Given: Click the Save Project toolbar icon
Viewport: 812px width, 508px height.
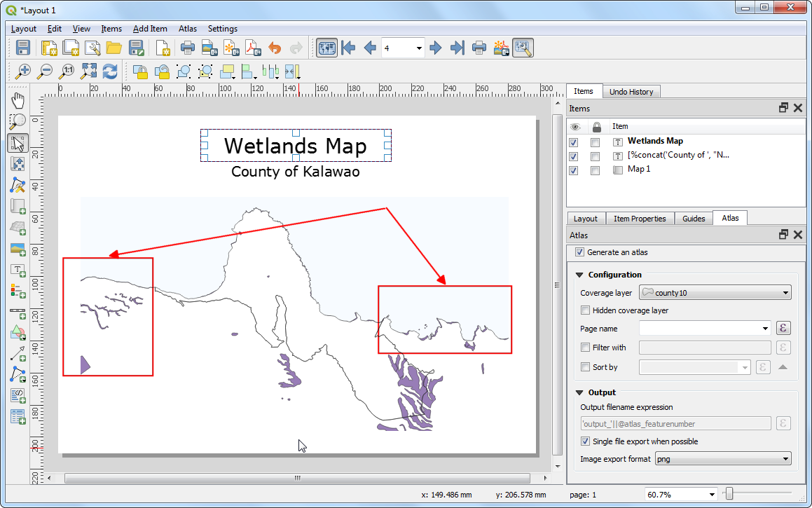Looking at the screenshot, I should coord(23,48).
